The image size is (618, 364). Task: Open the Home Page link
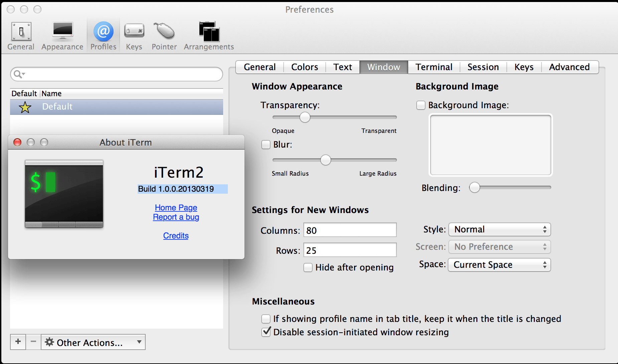[x=176, y=208]
